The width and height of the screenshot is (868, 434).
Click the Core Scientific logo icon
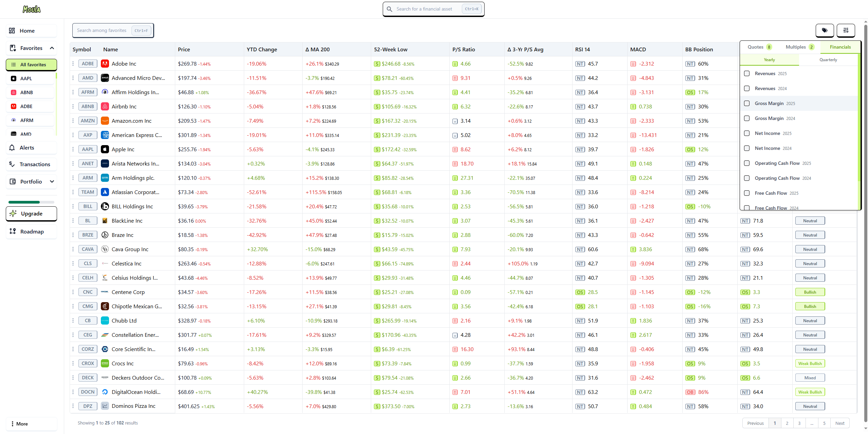105,349
